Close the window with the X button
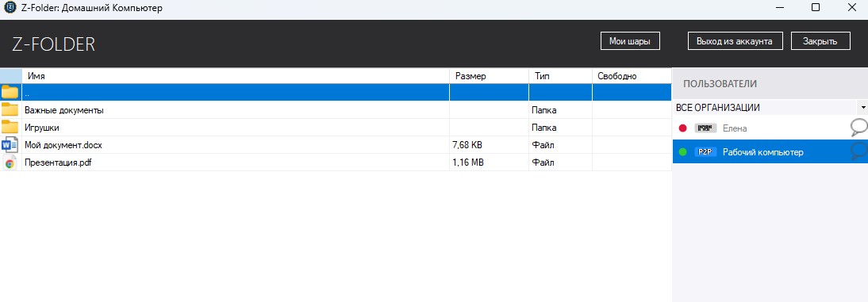The width and height of the screenshot is (868, 302). (x=853, y=7)
